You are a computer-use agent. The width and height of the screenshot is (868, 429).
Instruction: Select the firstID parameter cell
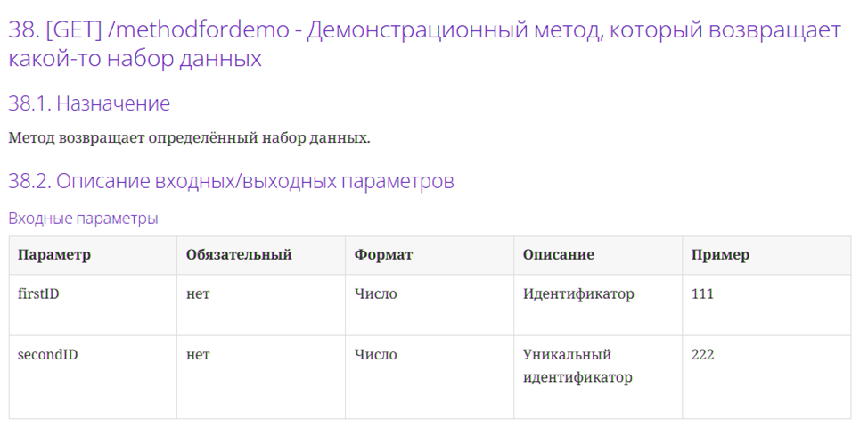pyautogui.click(x=38, y=293)
